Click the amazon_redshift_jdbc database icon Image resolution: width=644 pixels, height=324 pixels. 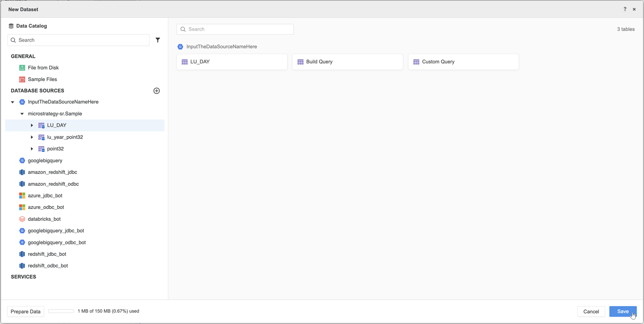click(x=22, y=172)
